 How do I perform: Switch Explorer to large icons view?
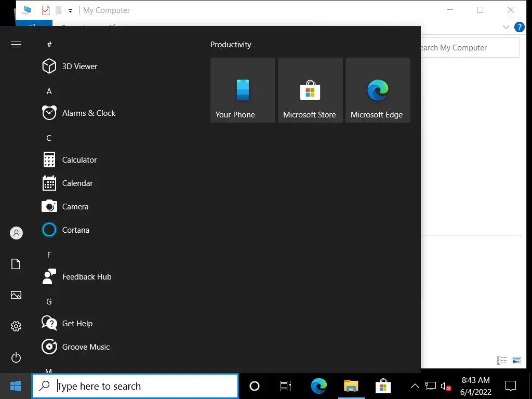pos(516,361)
